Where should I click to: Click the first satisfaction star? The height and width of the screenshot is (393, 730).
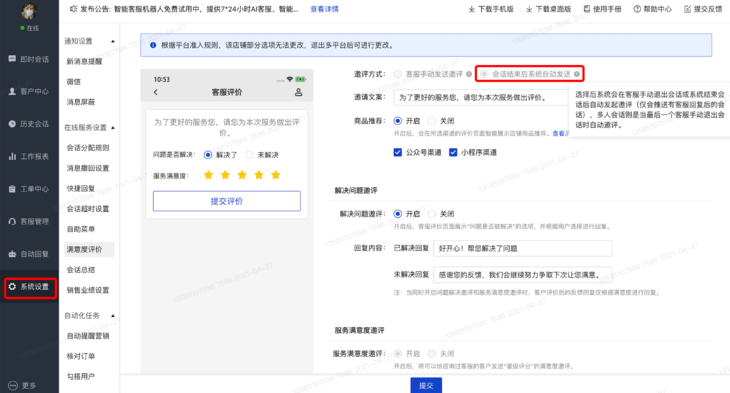[x=209, y=175]
